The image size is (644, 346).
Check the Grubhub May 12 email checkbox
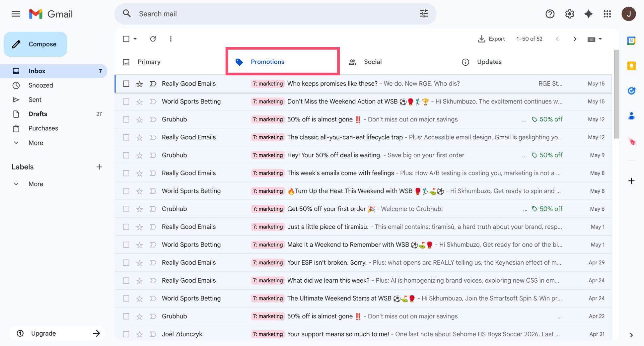click(x=126, y=119)
